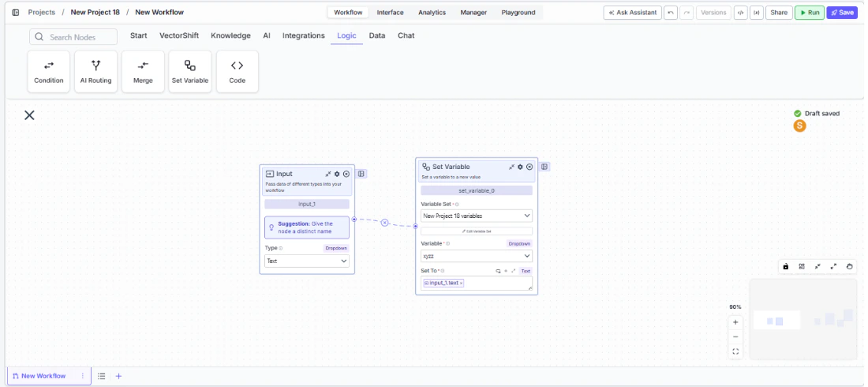Screen dimensions: 868x387
Task: Open the Variable dropdown showing xyzz
Action: click(477, 256)
